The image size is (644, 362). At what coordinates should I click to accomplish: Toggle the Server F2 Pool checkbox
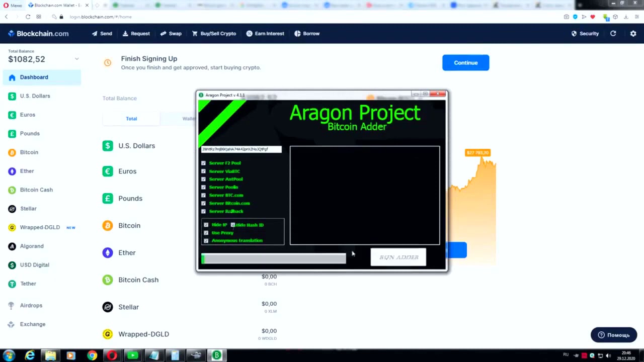(x=203, y=163)
